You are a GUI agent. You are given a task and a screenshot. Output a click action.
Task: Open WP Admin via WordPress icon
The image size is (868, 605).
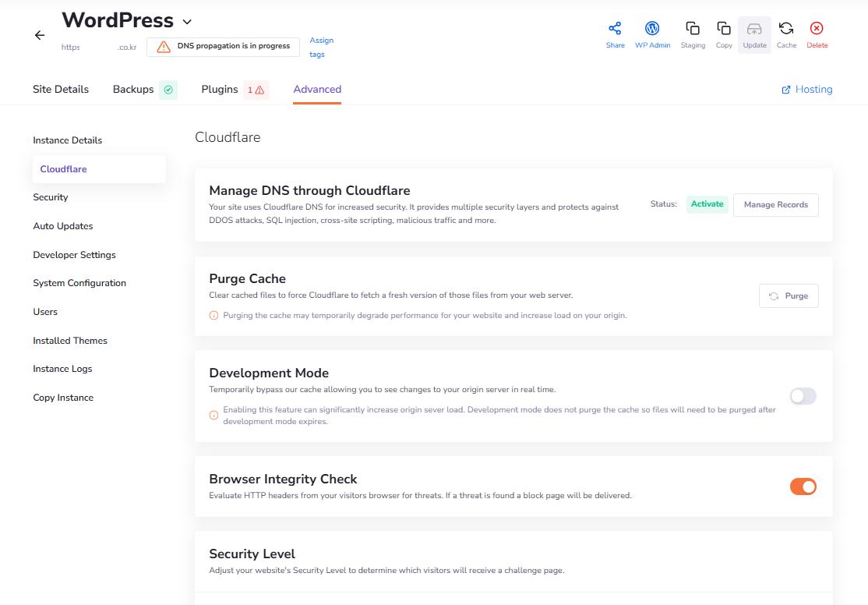click(x=652, y=28)
